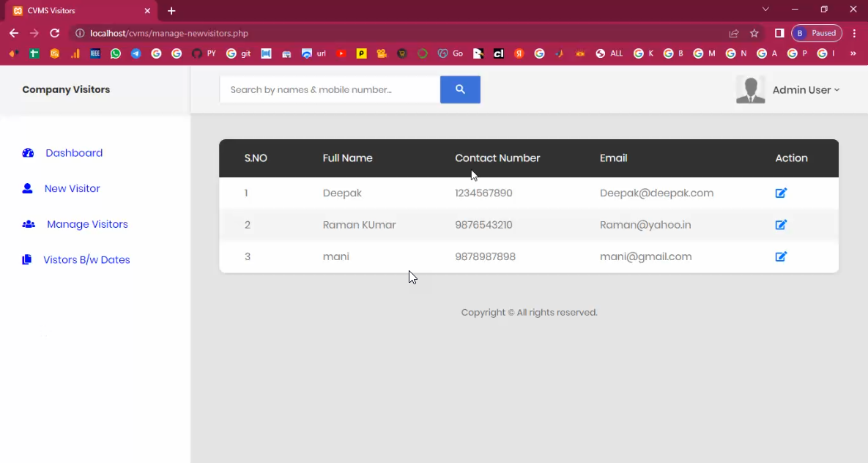The height and width of the screenshot is (463, 868).
Task: Open the WhatsApp bookmark
Action: (116, 53)
